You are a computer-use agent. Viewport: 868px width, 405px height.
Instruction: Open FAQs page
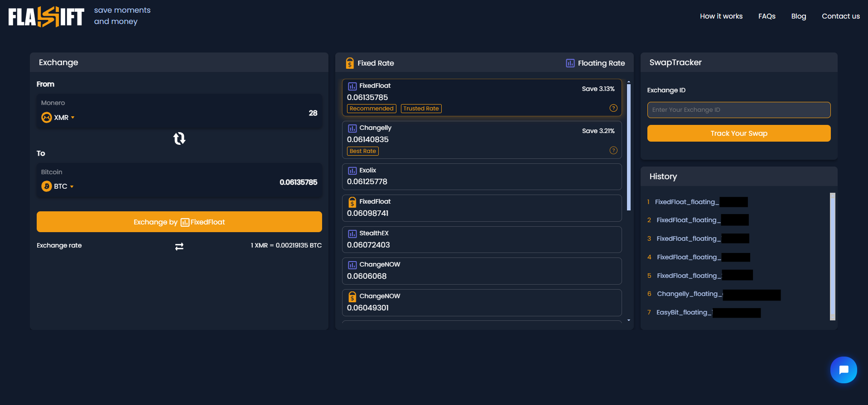point(767,16)
